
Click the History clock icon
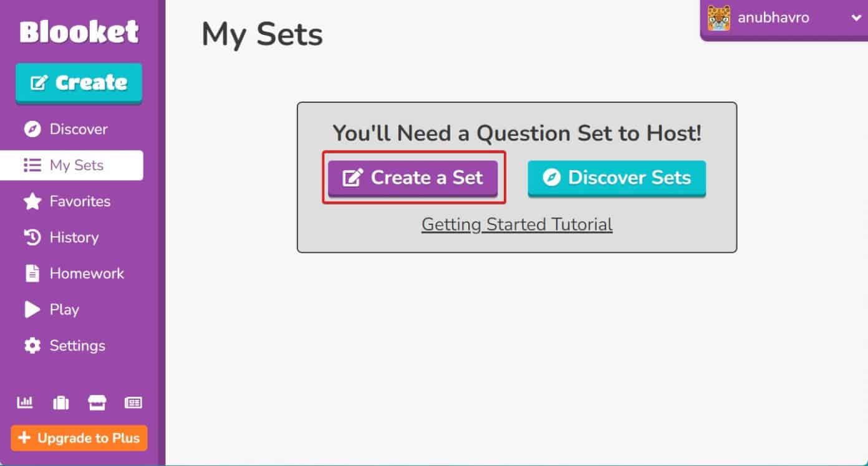click(32, 237)
